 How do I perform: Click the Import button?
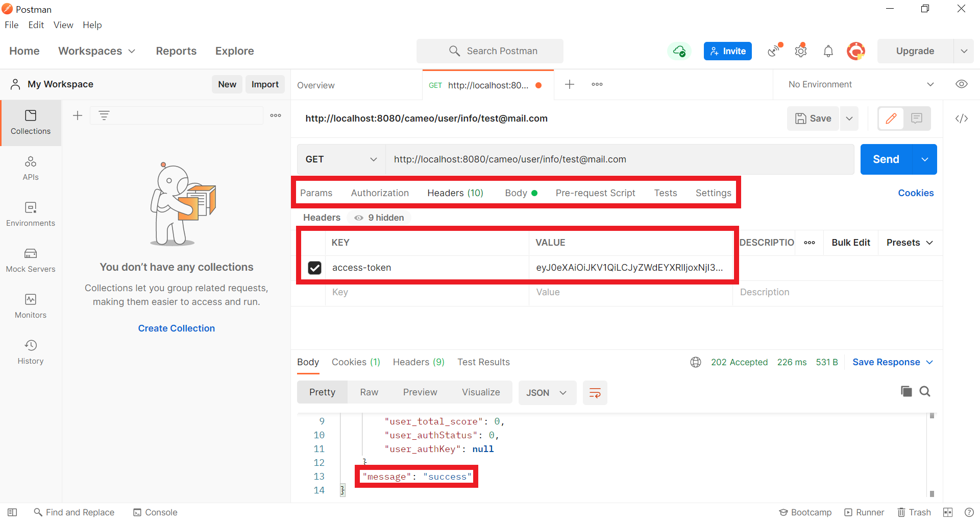(265, 84)
